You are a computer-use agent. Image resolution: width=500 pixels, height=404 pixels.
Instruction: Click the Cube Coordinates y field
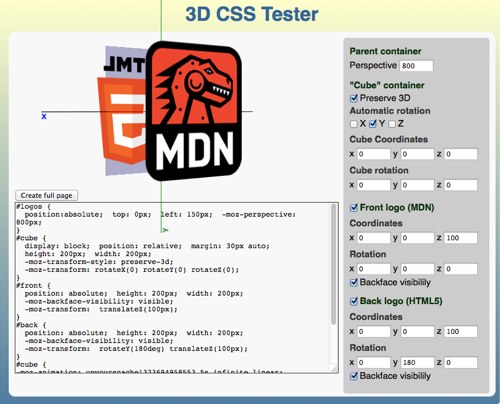point(417,154)
